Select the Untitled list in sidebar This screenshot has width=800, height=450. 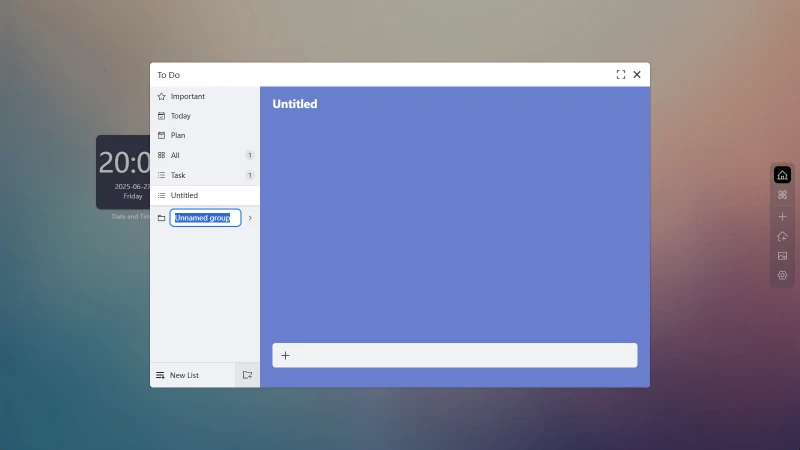pyautogui.click(x=205, y=195)
